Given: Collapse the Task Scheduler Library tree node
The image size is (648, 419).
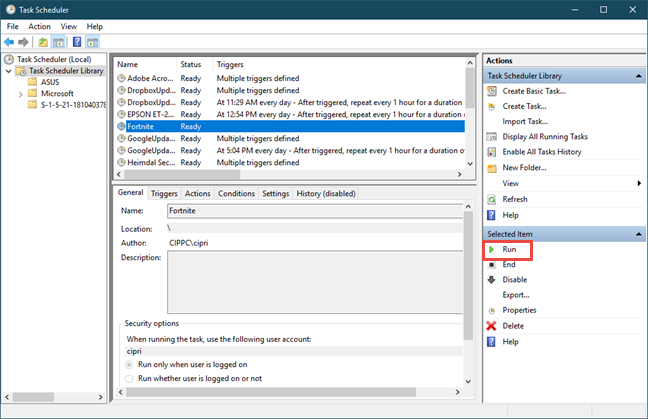Looking at the screenshot, I should pos(8,71).
